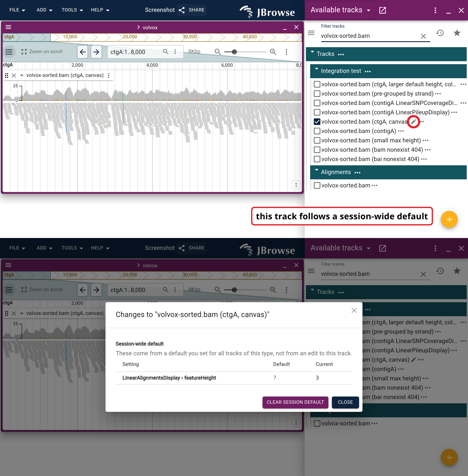The width and height of the screenshot is (468, 476).
Task: Open the HELP menu
Action: [100, 10]
